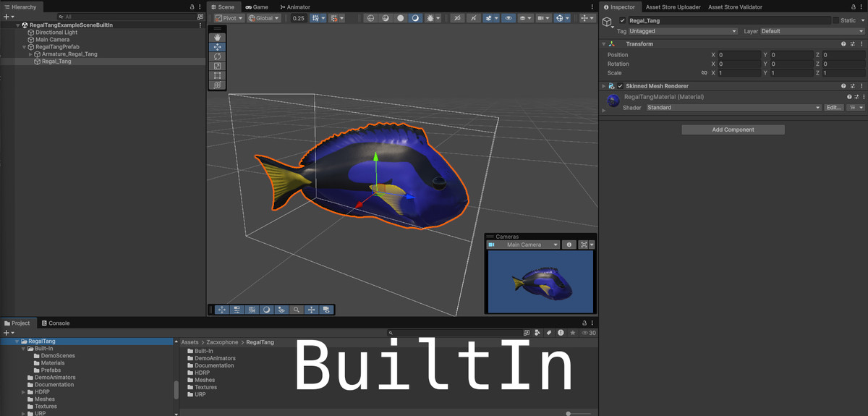868x416 pixels.
Task: Click the Position X input field
Action: point(738,54)
